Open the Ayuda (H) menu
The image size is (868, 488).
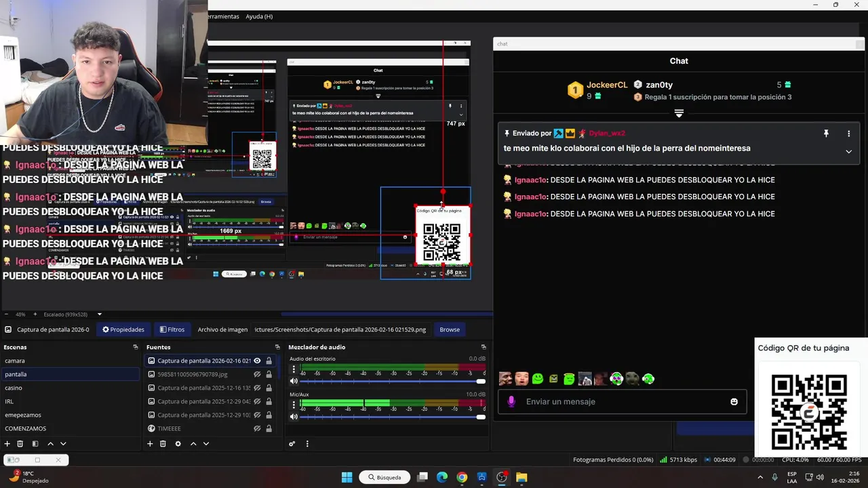(x=259, y=16)
